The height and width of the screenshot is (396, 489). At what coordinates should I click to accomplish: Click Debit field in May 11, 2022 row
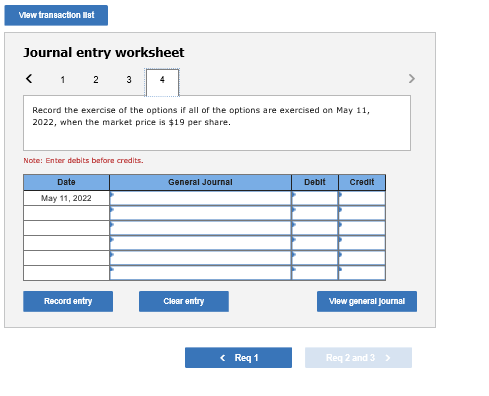point(315,198)
